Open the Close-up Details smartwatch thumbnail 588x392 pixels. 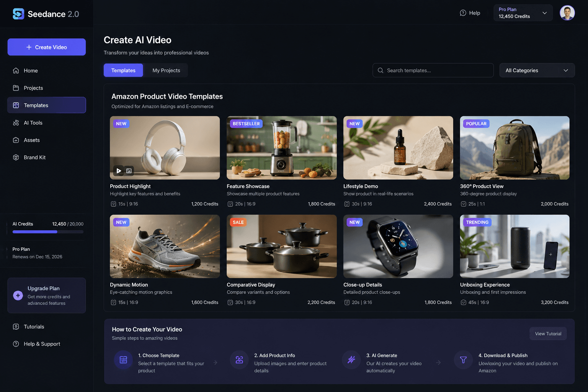(x=398, y=246)
